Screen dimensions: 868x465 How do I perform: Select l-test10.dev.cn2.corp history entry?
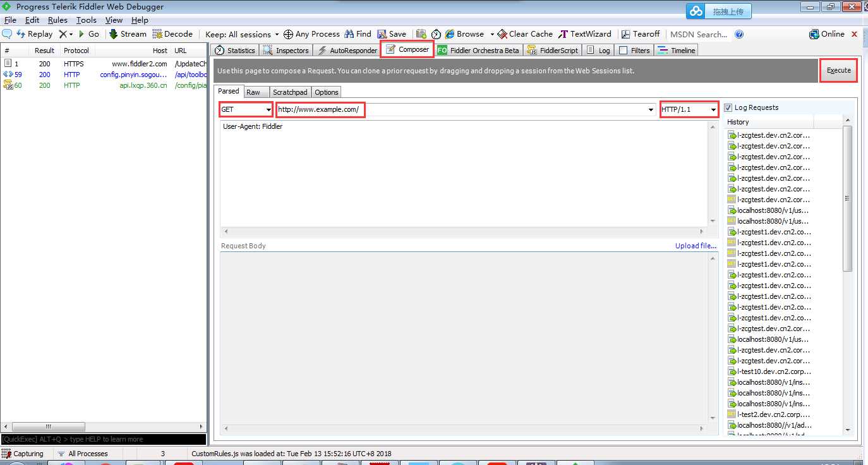point(769,371)
